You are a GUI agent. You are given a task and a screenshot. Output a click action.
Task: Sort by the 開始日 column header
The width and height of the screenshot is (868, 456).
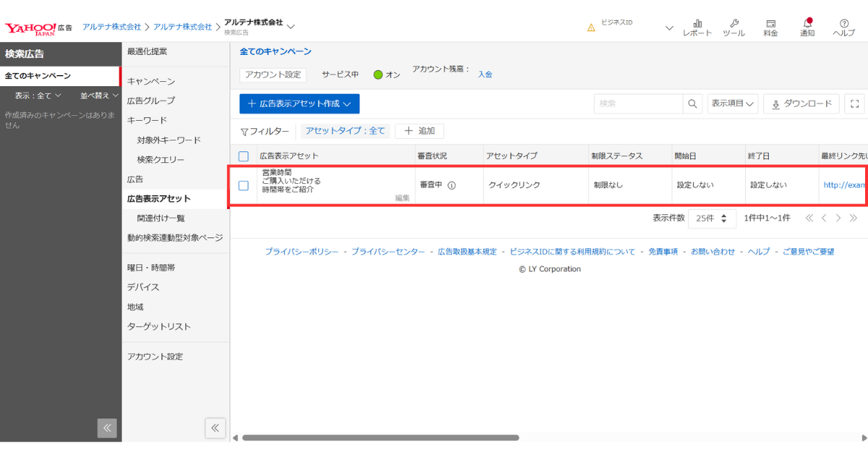686,156
